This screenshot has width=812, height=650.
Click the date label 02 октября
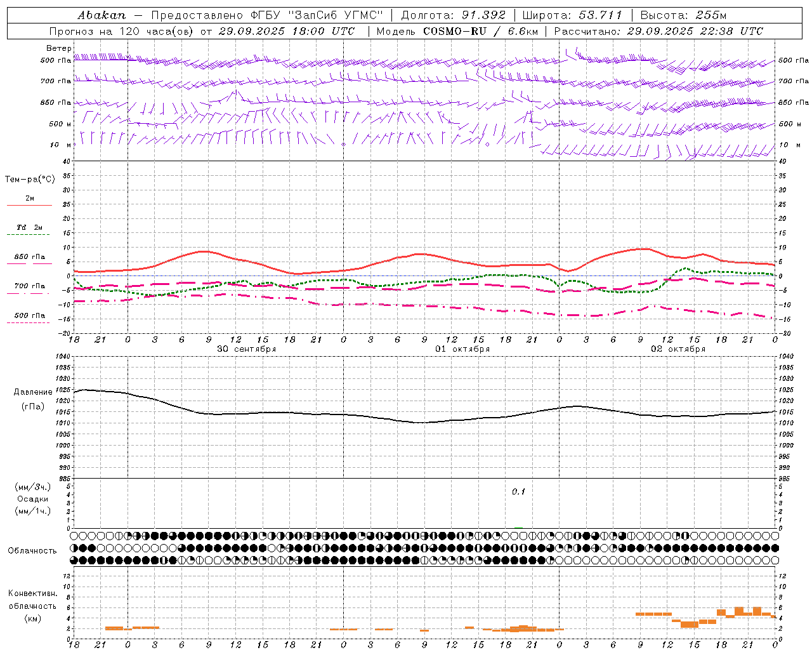coord(678,349)
